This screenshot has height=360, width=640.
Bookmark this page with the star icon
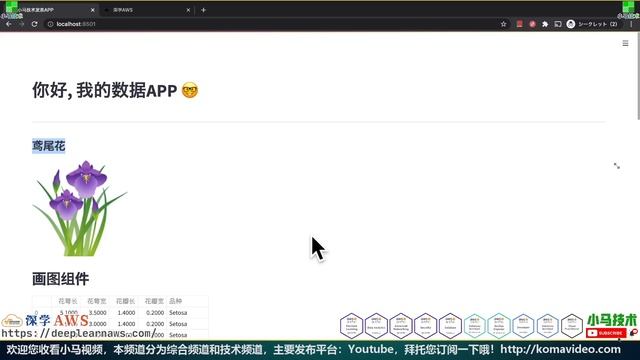pyautogui.click(x=504, y=24)
